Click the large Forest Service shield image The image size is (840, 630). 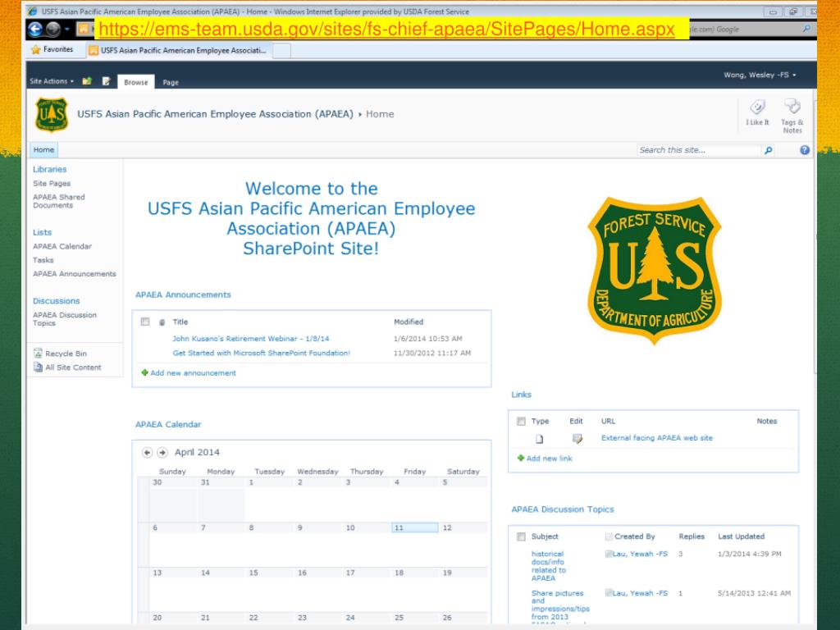pyautogui.click(x=654, y=270)
